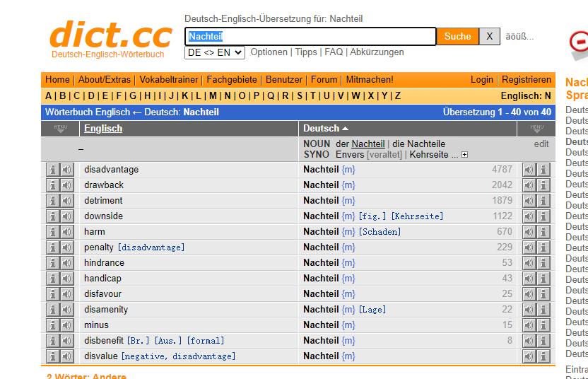
Task: Clear search with the X button
Action: tap(489, 36)
